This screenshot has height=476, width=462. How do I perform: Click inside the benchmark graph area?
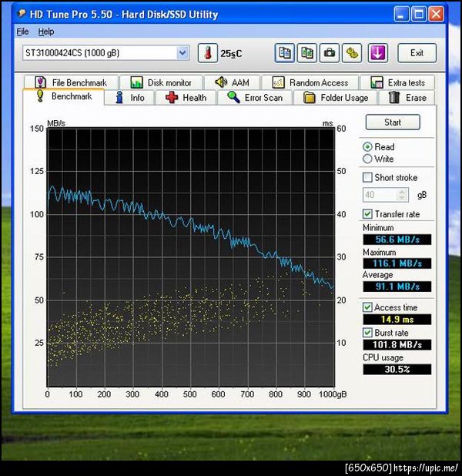click(191, 257)
